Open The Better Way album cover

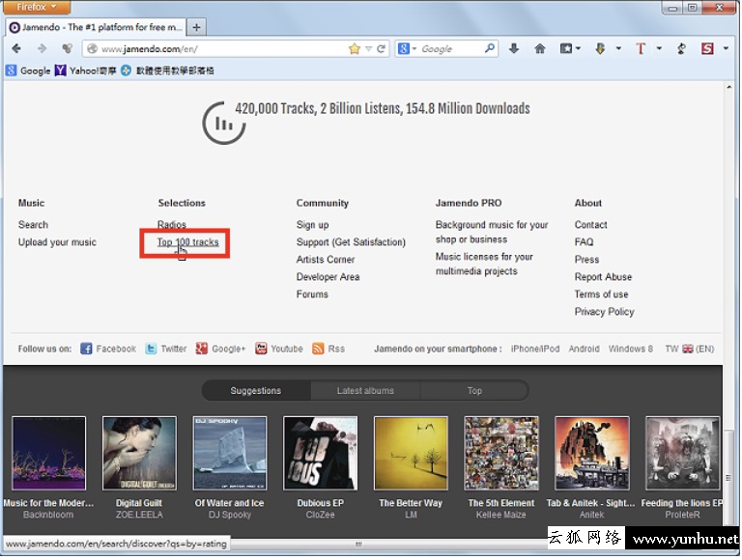(x=411, y=453)
